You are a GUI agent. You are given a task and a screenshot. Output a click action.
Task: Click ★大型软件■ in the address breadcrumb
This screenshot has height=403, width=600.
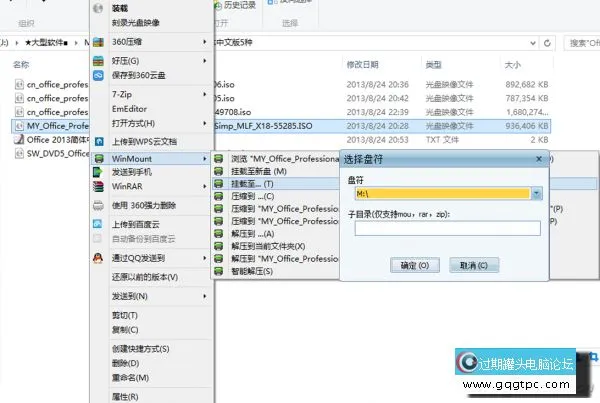(46, 42)
